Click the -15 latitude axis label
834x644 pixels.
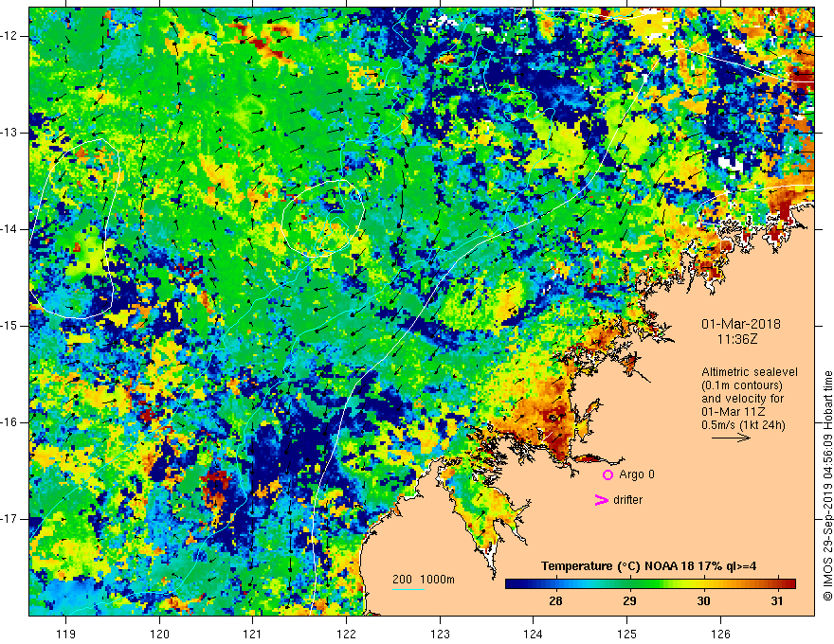point(9,326)
